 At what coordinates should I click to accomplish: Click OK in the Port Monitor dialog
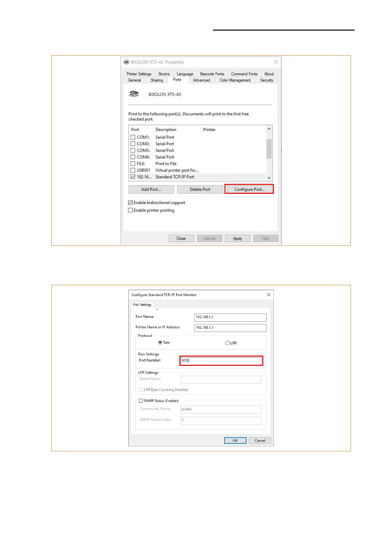(235, 441)
